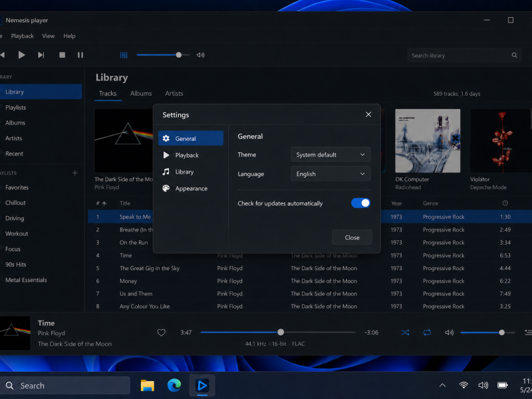Image resolution: width=532 pixels, height=399 pixels.
Task: Switch to the Albums tab
Action: pos(141,94)
